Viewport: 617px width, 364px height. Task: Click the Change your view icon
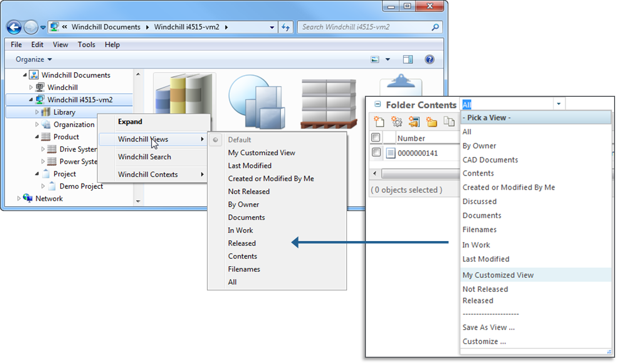[375, 60]
